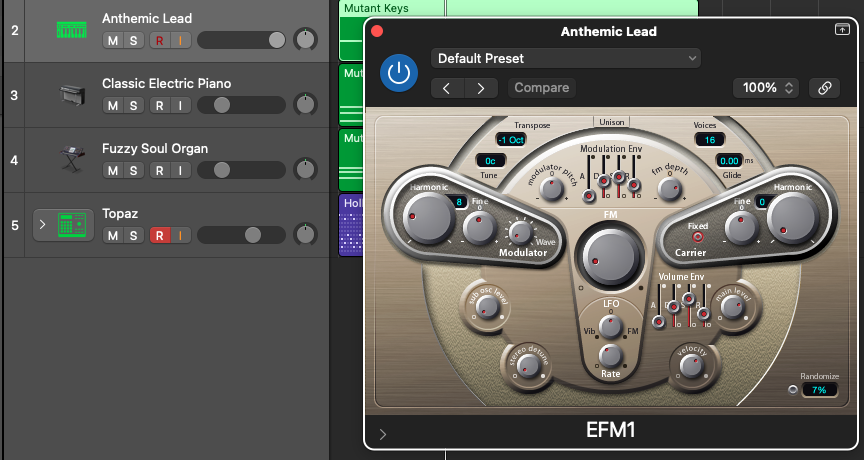864x460 pixels.
Task: Click the Topaz track volume slider
Action: pyautogui.click(x=241, y=235)
